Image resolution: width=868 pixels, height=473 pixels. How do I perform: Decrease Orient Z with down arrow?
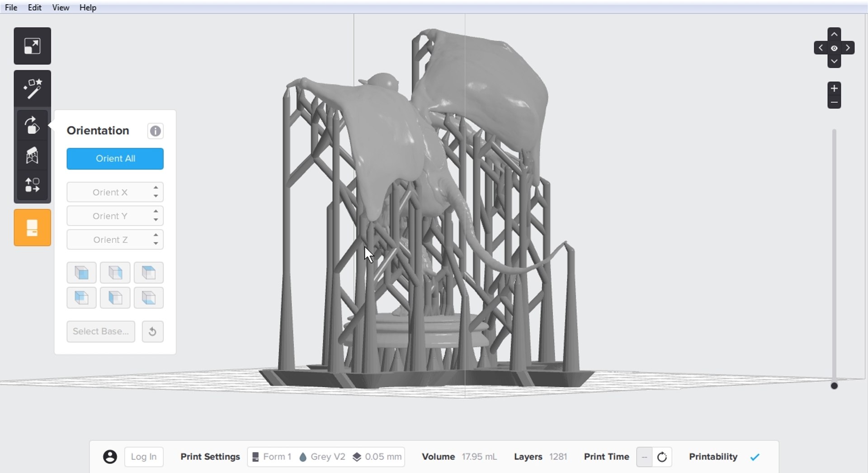tap(156, 244)
